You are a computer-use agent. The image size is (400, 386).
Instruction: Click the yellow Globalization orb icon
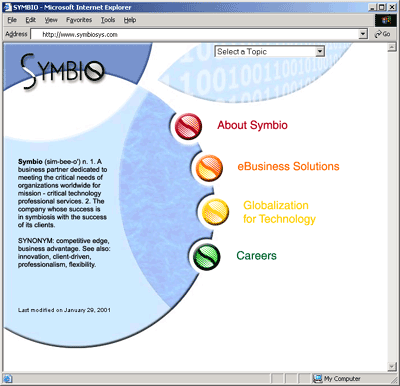[216, 212]
